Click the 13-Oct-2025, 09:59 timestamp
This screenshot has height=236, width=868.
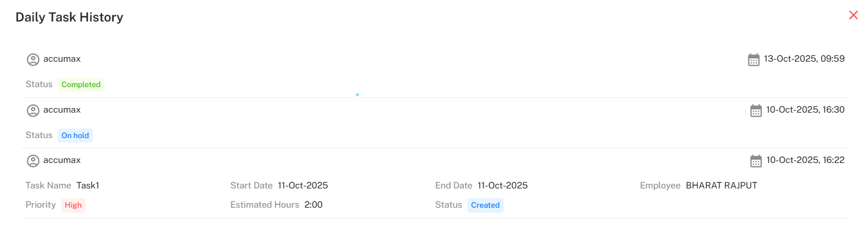[804, 59]
